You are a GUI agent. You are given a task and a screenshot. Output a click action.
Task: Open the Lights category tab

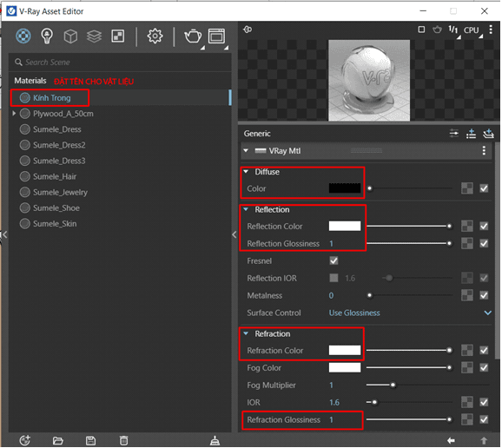(x=47, y=36)
